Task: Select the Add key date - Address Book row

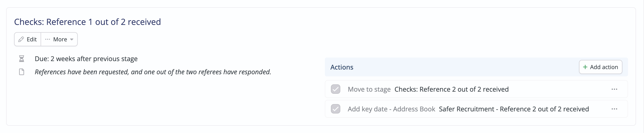Action: [476, 109]
